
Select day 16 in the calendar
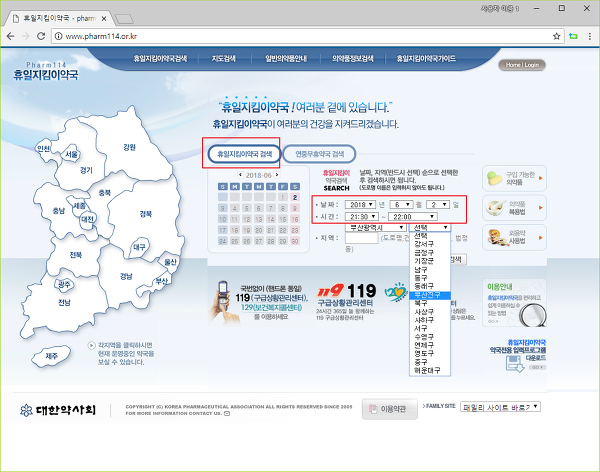click(295, 219)
